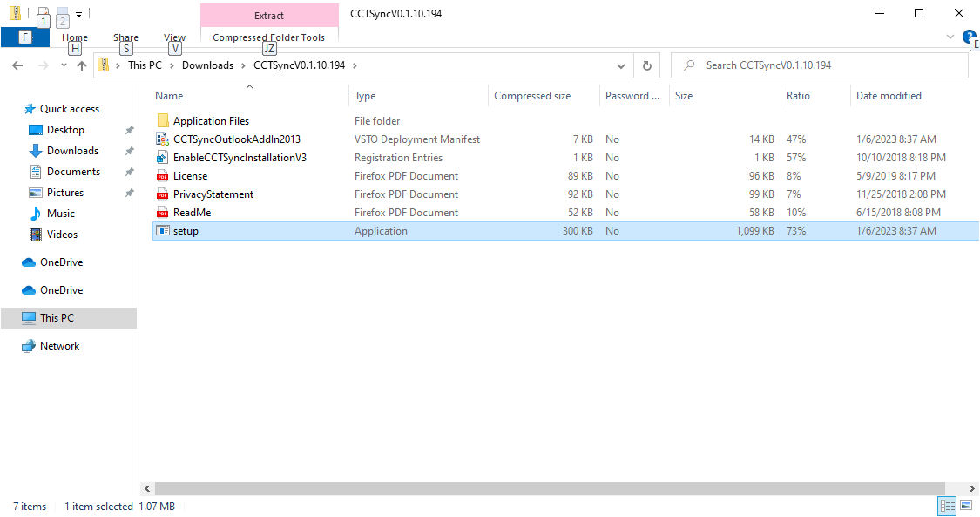980x517 pixels.
Task: Click the horizontal scrollbar left arrow
Action: click(x=147, y=488)
